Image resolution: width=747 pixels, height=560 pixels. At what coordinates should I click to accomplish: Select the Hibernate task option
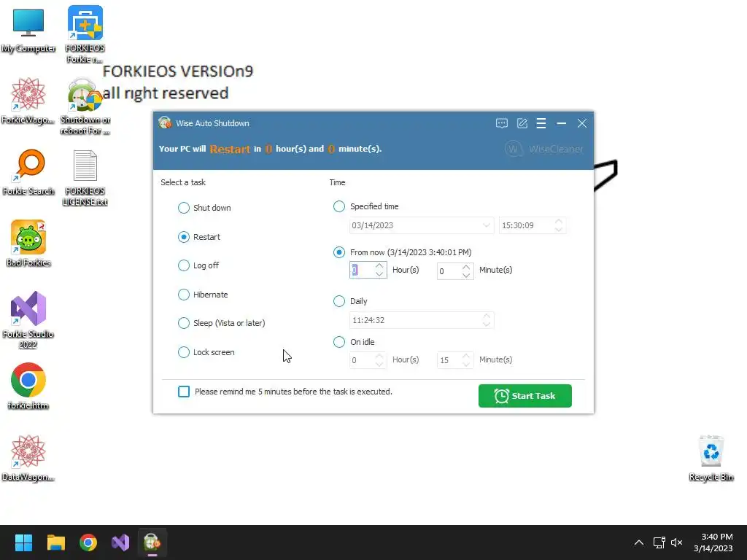203,295
